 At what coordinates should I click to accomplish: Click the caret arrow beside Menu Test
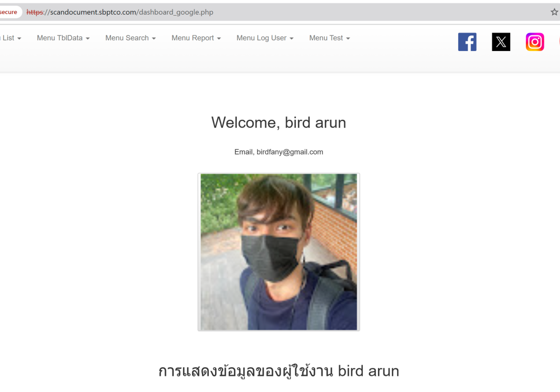[348, 39]
